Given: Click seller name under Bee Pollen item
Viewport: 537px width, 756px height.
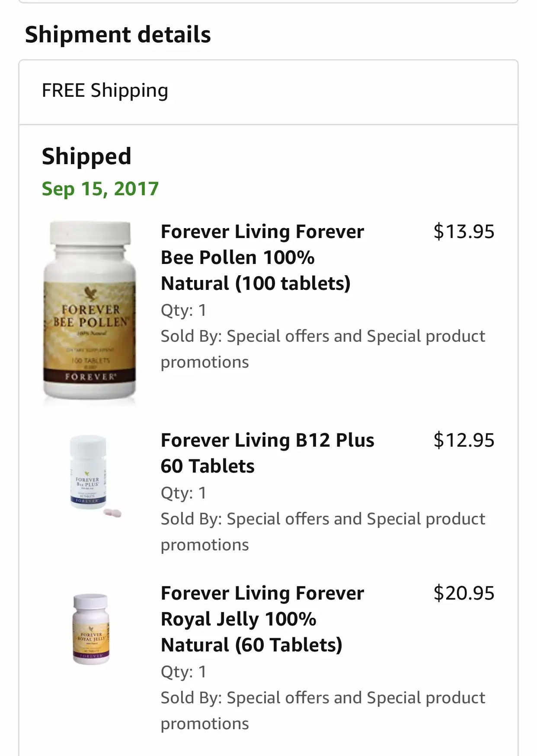Looking at the screenshot, I should [x=323, y=349].
